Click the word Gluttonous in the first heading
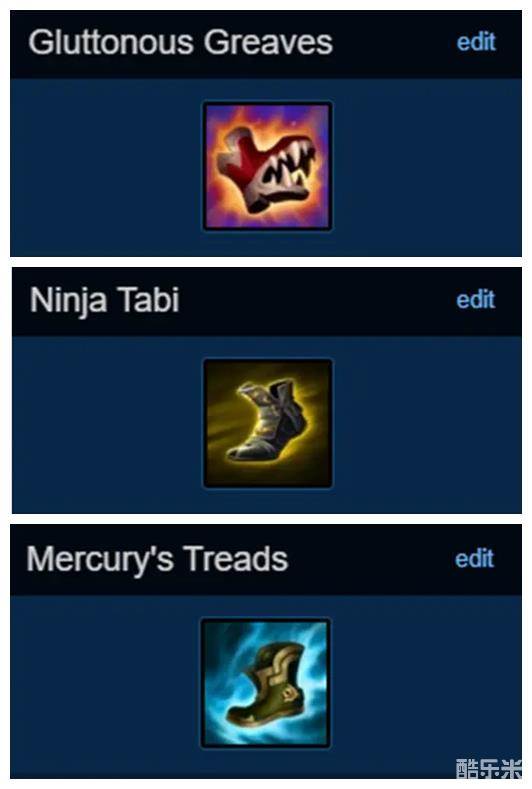Screen dimensions: 532x789 [x=111, y=42]
